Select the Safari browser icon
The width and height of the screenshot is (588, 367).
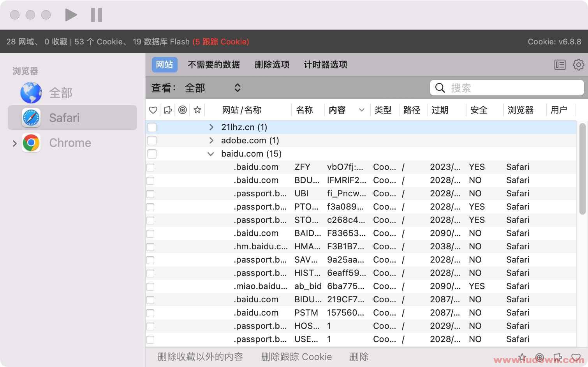[31, 118]
